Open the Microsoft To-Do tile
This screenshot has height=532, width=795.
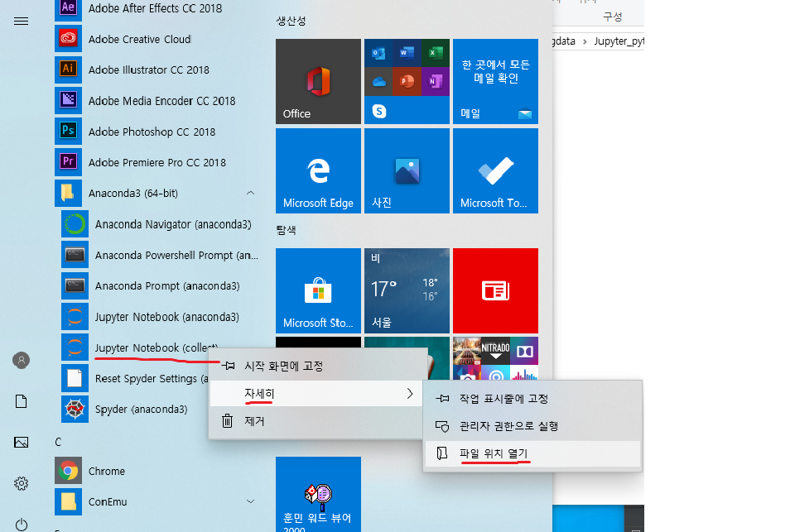(x=495, y=170)
